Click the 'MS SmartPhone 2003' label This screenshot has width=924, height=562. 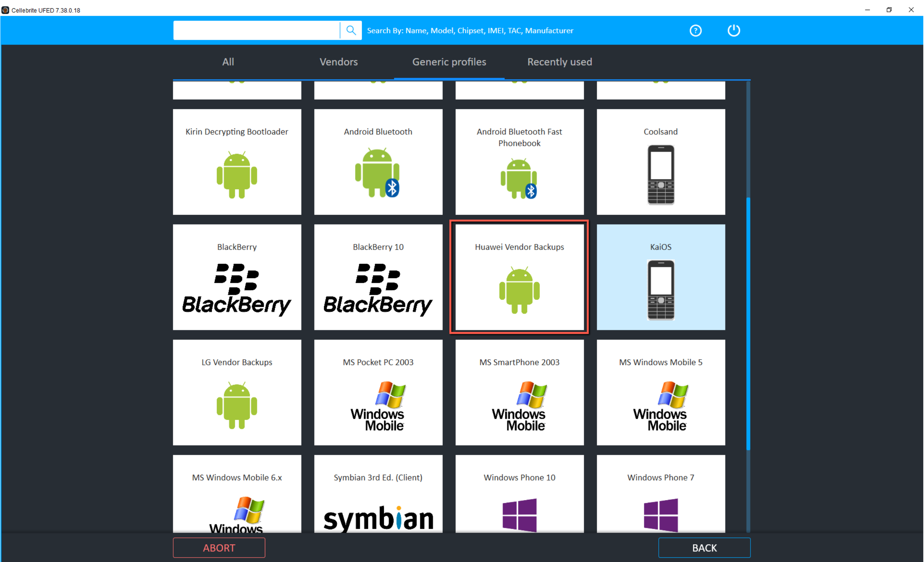coord(519,362)
